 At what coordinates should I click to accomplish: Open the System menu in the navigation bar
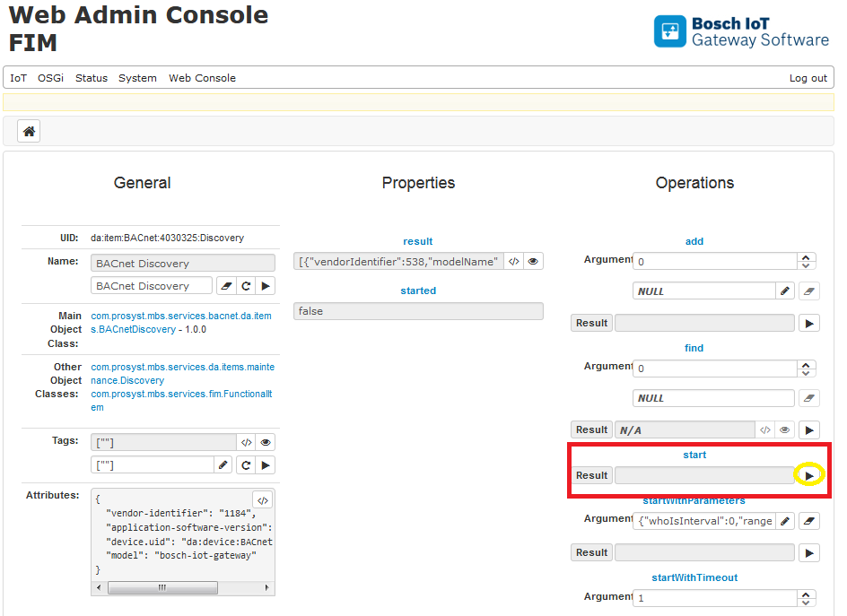click(x=137, y=78)
